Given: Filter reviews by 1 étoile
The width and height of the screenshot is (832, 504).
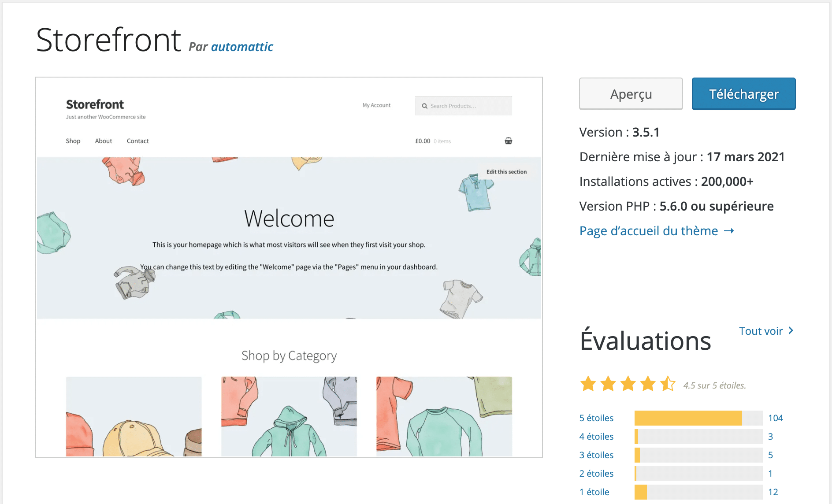Looking at the screenshot, I should tap(594, 492).
